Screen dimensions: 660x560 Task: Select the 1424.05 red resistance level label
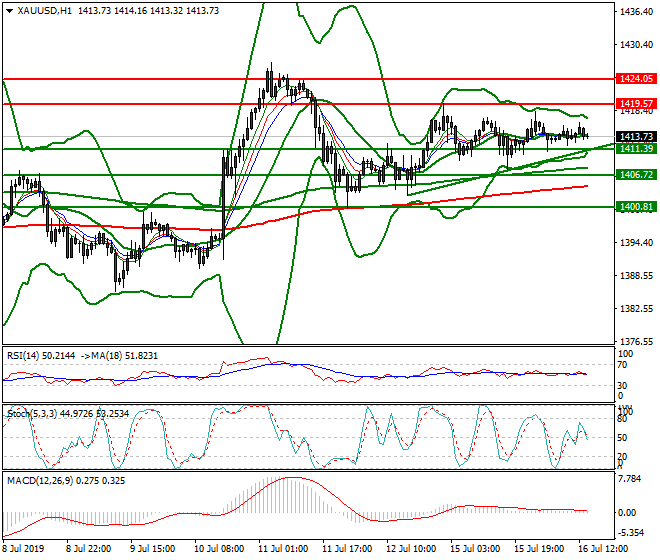coord(636,79)
